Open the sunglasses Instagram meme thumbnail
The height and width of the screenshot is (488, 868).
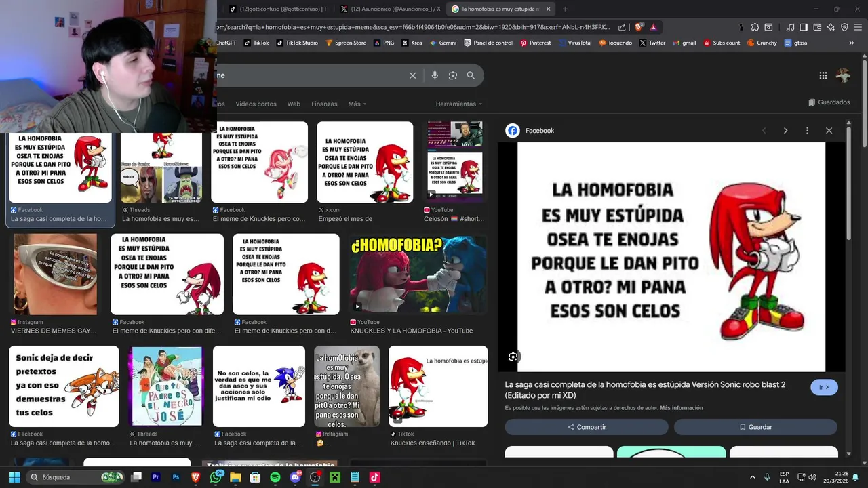[56, 274]
